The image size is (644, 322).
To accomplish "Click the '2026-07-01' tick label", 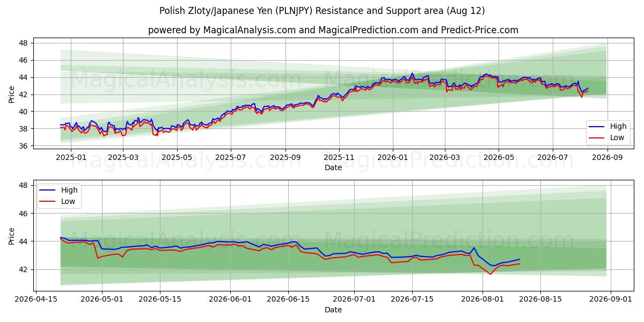I will point(355,300).
